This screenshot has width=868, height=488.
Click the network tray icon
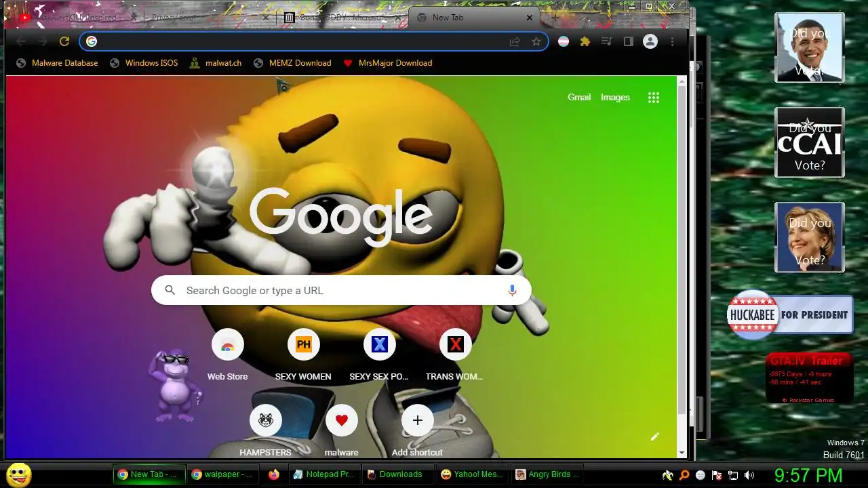(733, 475)
